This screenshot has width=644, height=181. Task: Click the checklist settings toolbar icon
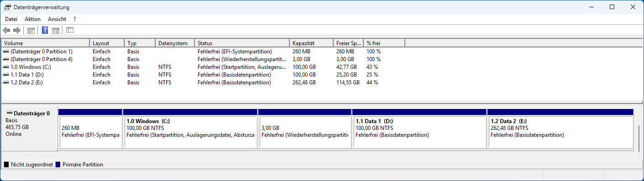coord(70,31)
